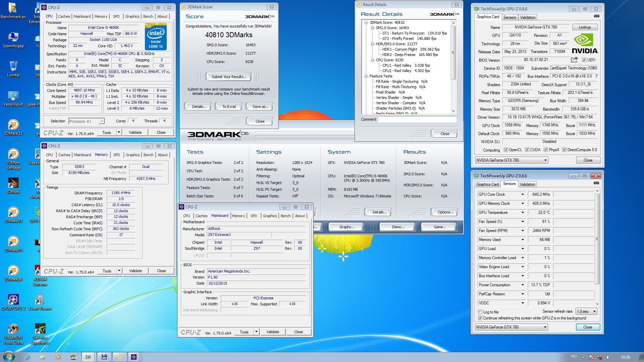The height and width of the screenshot is (362, 644).
Task: Switch to Sensors tab in the Graphics Card GPU-Z window
Action: click(509, 17)
